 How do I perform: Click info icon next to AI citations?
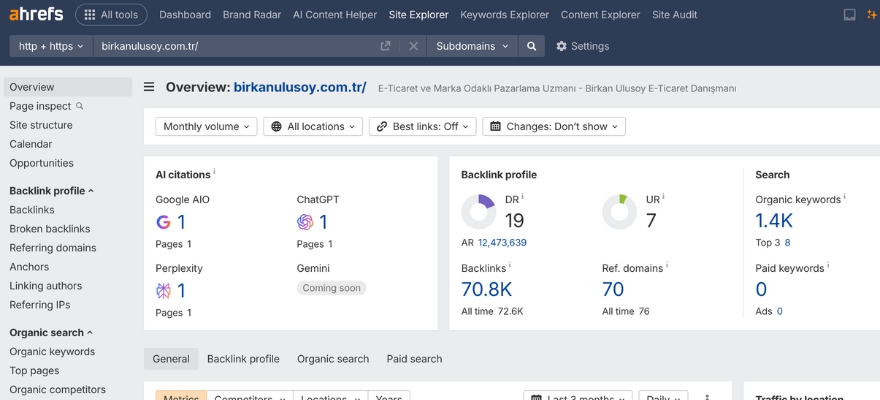[214, 172]
